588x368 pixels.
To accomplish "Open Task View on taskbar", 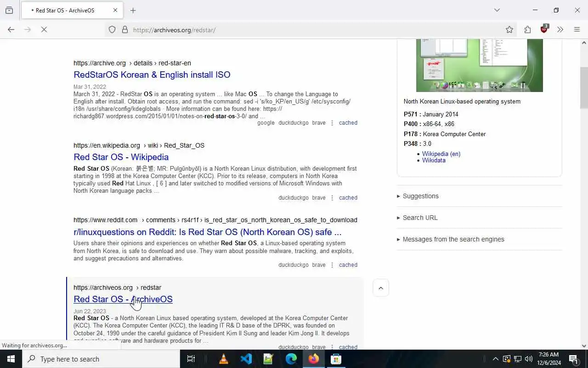I will click(x=191, y=359).
